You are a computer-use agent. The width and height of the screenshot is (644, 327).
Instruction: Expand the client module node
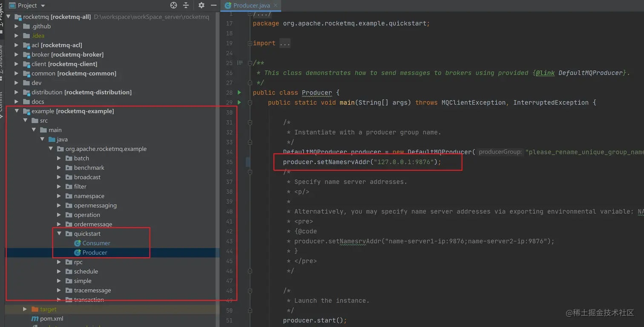[17, 64]
